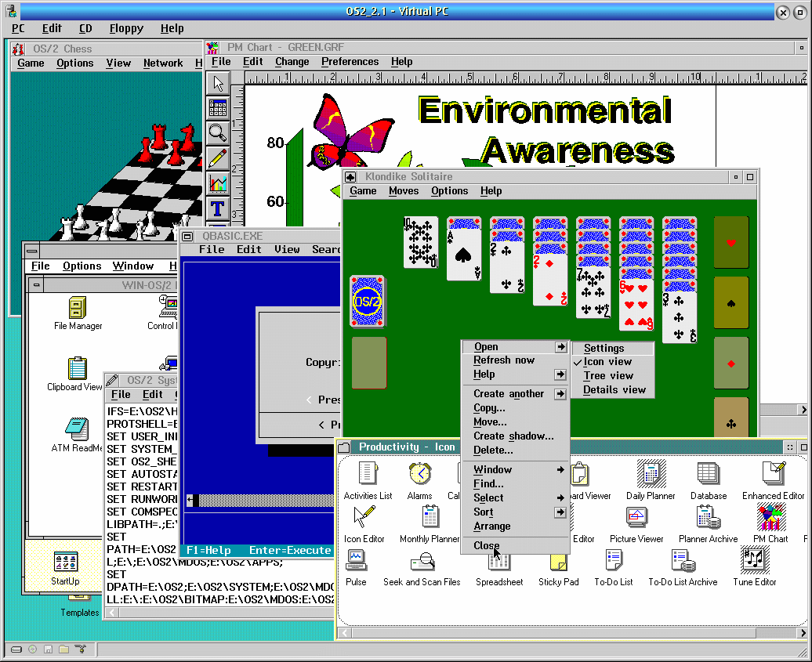Click the shared folder icon in Virtual PC status bar
Viewport: 812px width, 662px height.
coord(63,649)
